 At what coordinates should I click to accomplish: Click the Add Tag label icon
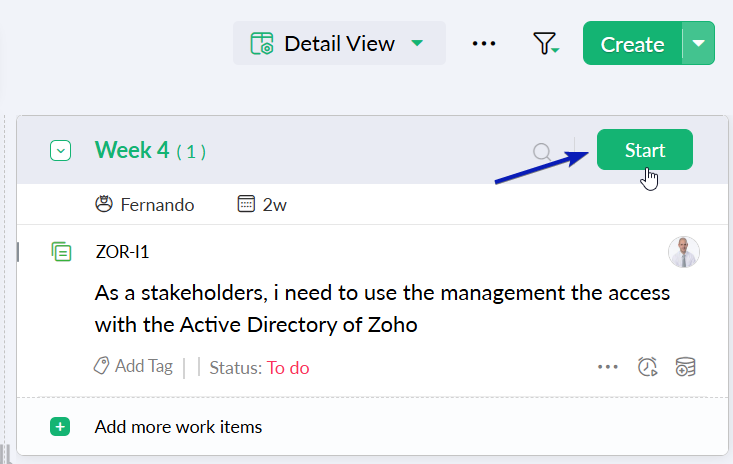pos(102,367)
